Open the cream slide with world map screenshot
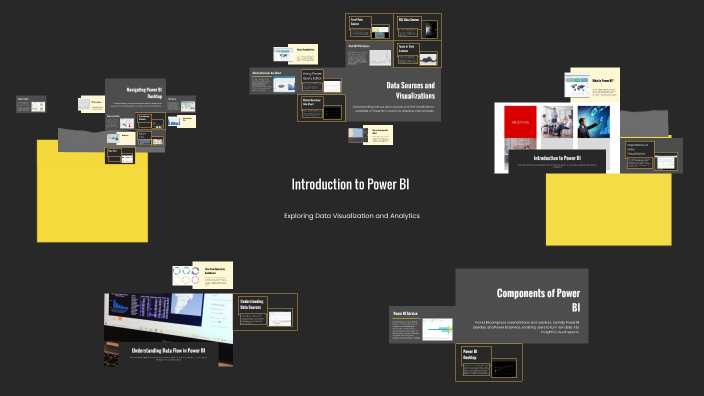Image resolution: width=704 pixels, height=396 pixels. (x=295, y=54)
